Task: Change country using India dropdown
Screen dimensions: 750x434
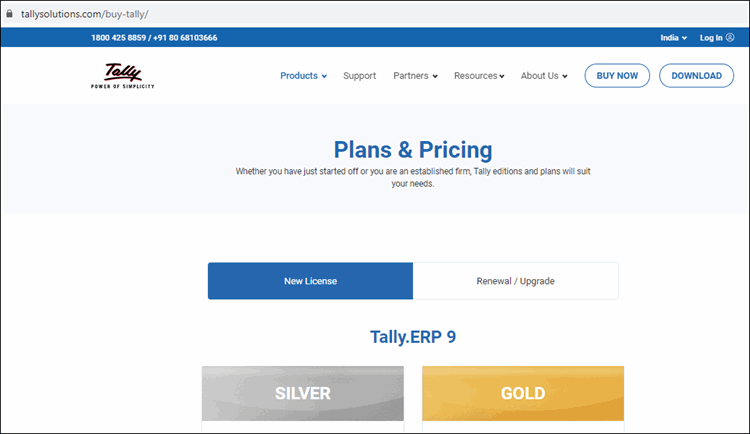Action: coord(673,38)
